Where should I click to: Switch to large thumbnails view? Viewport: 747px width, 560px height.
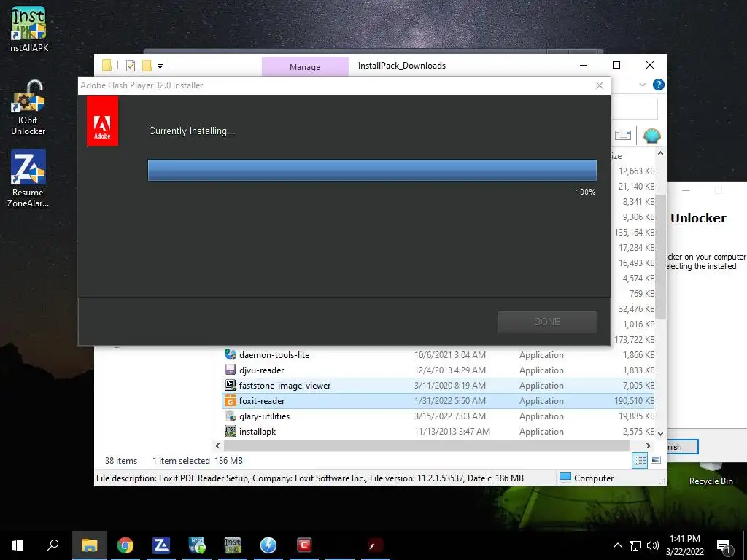point(656,460)
